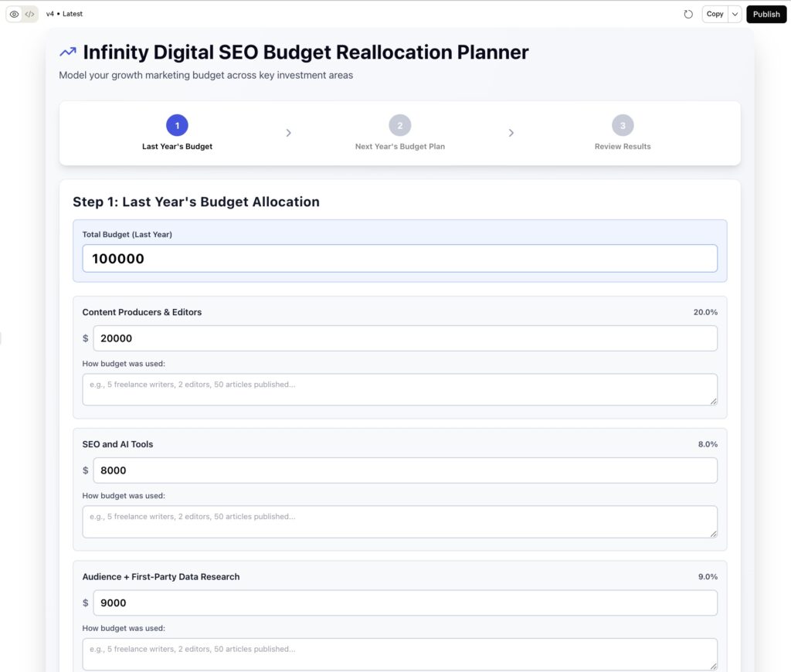791x672 pixels.
Task: Click the chevron between step 1 and step 2
Action: 289,133
